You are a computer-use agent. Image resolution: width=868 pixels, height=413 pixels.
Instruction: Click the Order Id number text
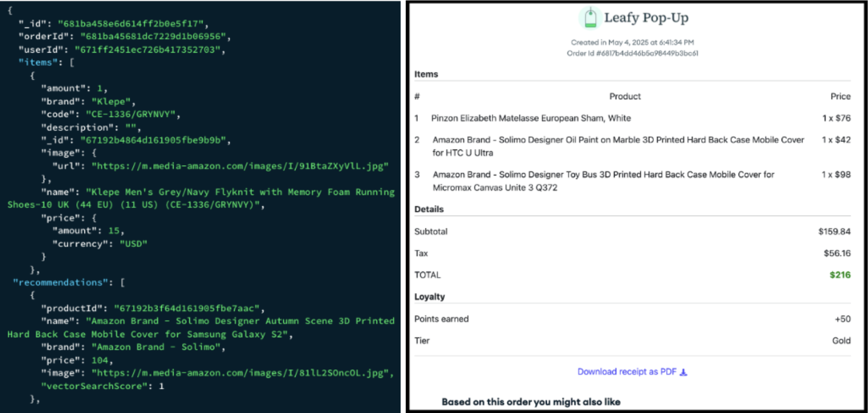click(632, 53)
